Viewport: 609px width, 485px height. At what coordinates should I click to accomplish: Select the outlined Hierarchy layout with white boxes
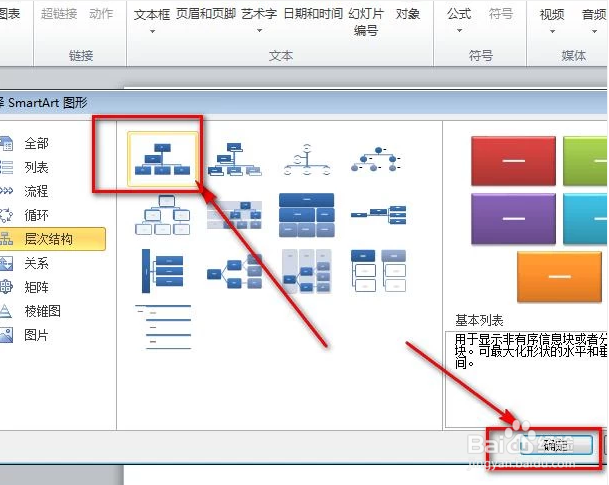click(163, 215)
